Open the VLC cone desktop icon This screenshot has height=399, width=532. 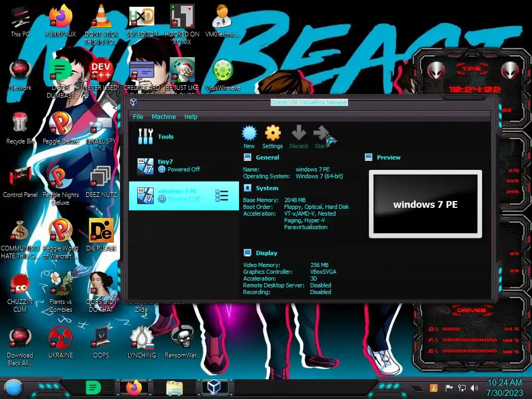coord(101,25)
